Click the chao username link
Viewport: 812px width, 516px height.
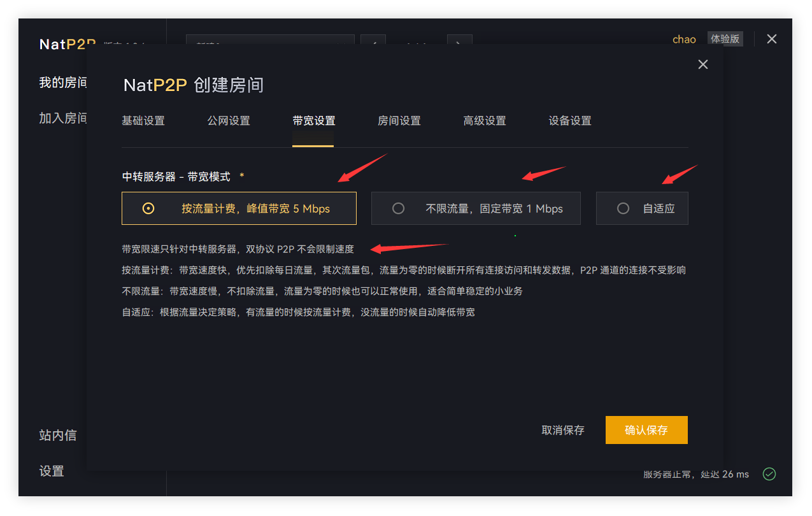[x=684, y=39]
